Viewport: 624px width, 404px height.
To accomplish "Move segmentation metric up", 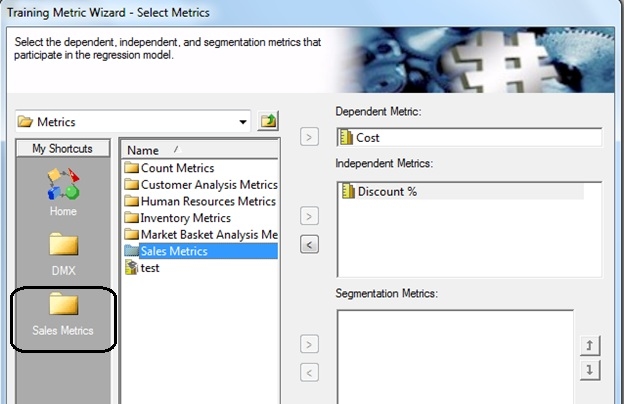I will point(590,345).
